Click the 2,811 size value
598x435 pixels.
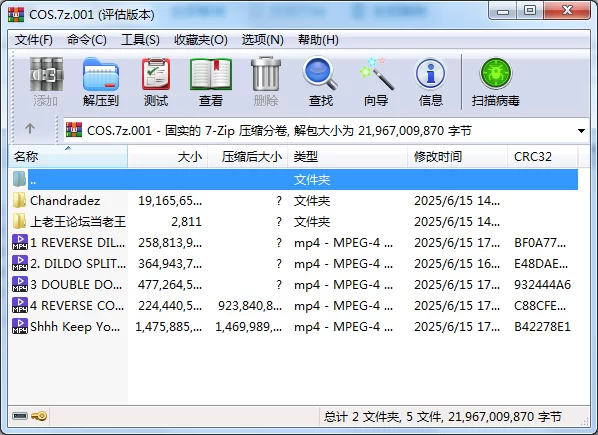[186, 222]
